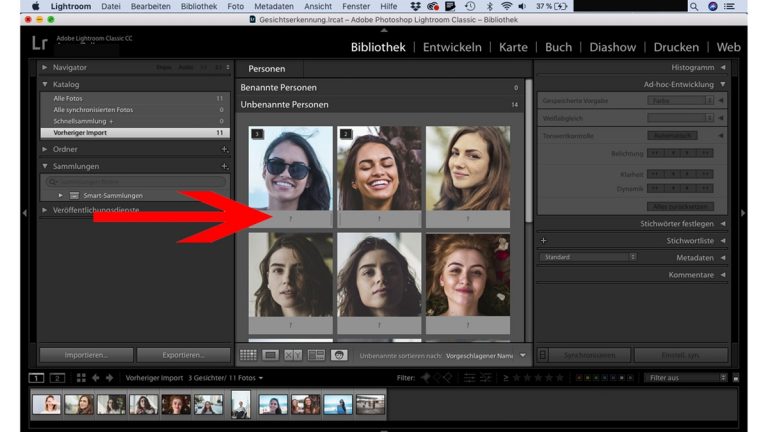Select loupe view icon in toolbar

tap(271, 355)
